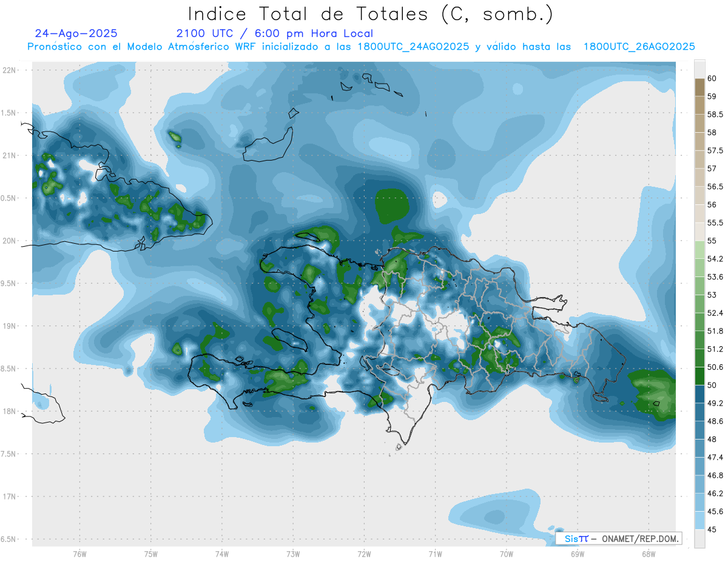Select the colorbar value "45.6"
This screenshot has width=728, height=562.
tap(715, 511)
